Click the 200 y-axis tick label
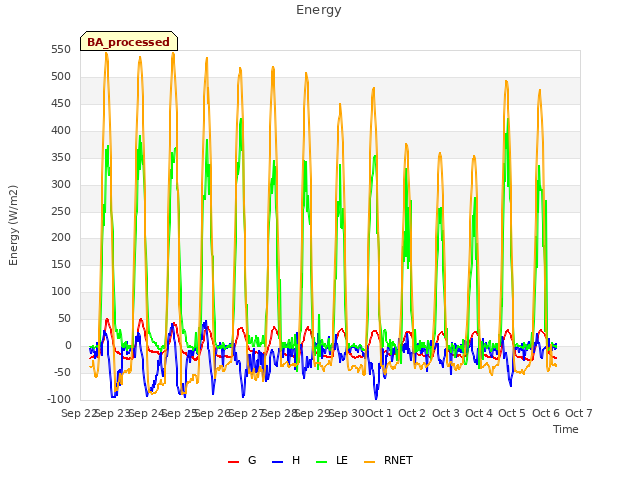The height and width of the screenshot is (480, 640). coord(61,238)
